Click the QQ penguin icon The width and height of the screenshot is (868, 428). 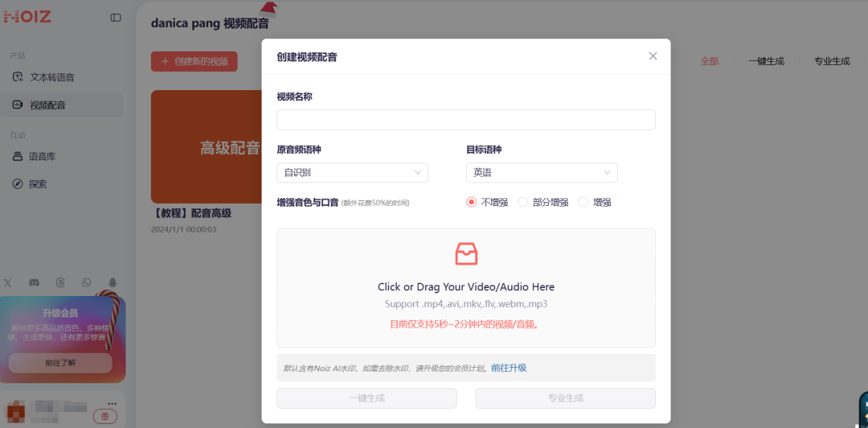113,282
